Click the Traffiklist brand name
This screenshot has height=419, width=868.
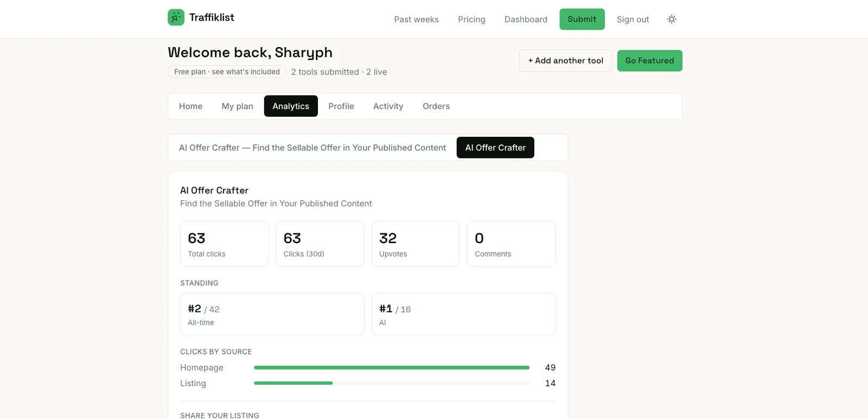click(x=212, y=17)
